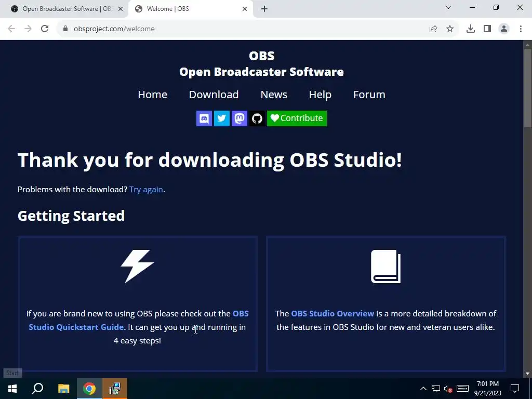Reload the page
Viewport: 532px width, 399px height.
pos(45,29)
